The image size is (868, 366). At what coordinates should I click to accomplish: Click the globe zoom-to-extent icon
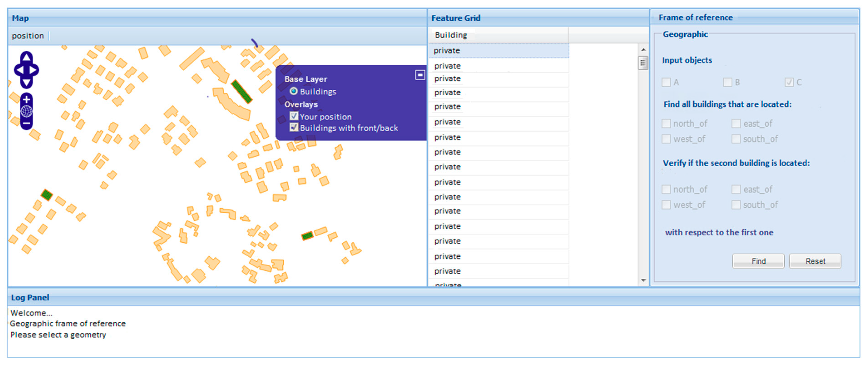26,111
